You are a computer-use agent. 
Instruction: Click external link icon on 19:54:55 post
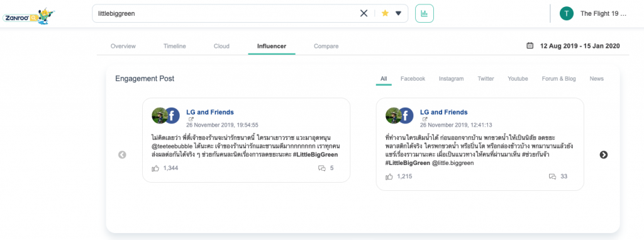pos(191,120)
